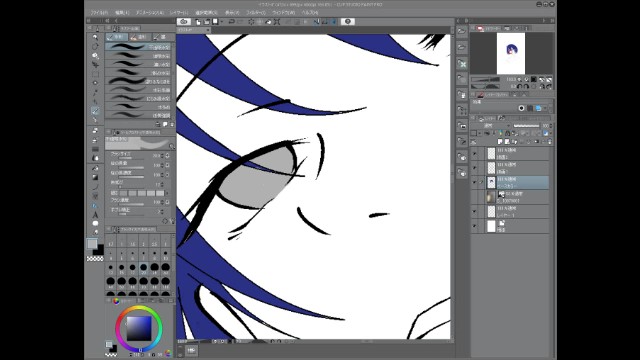
Task: Click the Undo arrow in toolbar
Action: [231, 22]
